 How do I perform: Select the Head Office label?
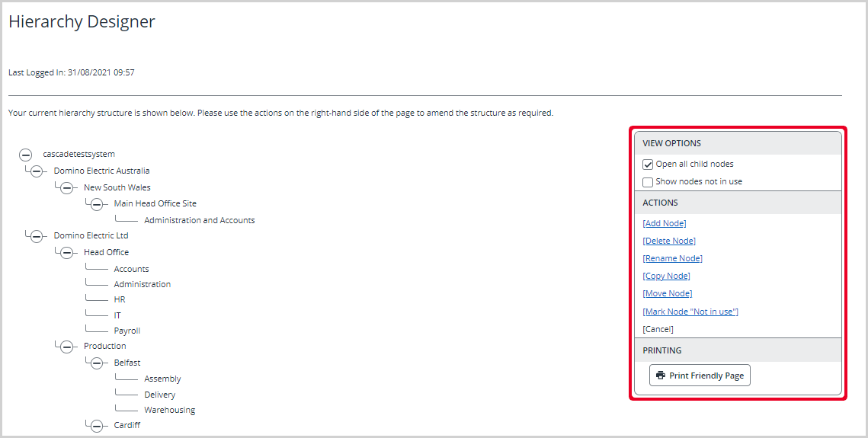tap(106, 252)
